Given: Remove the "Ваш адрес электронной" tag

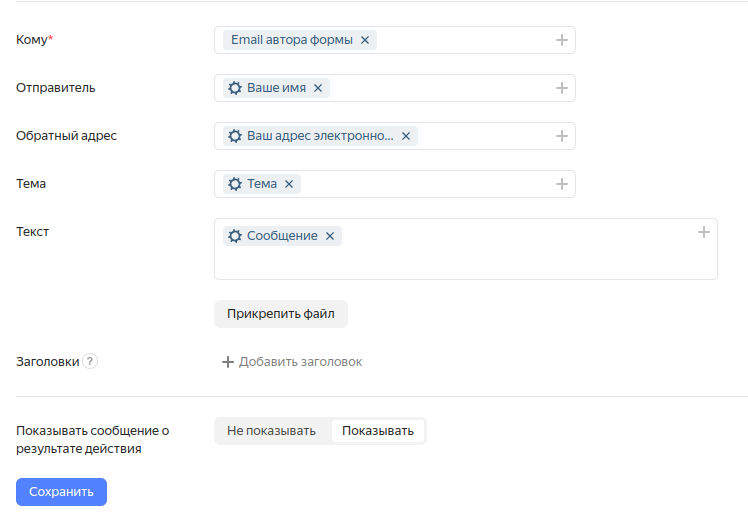Looking at the screenshot, I should pos(406,136).
